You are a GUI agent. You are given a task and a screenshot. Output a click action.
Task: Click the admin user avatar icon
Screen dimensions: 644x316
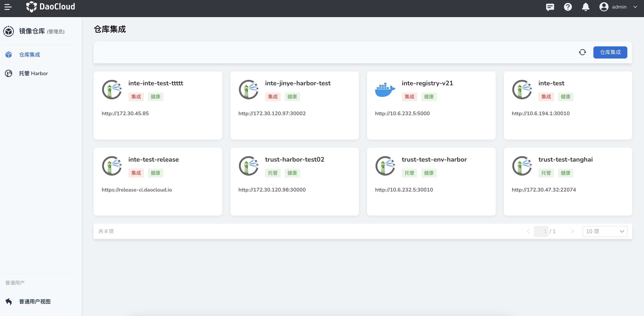pos(604,7)
